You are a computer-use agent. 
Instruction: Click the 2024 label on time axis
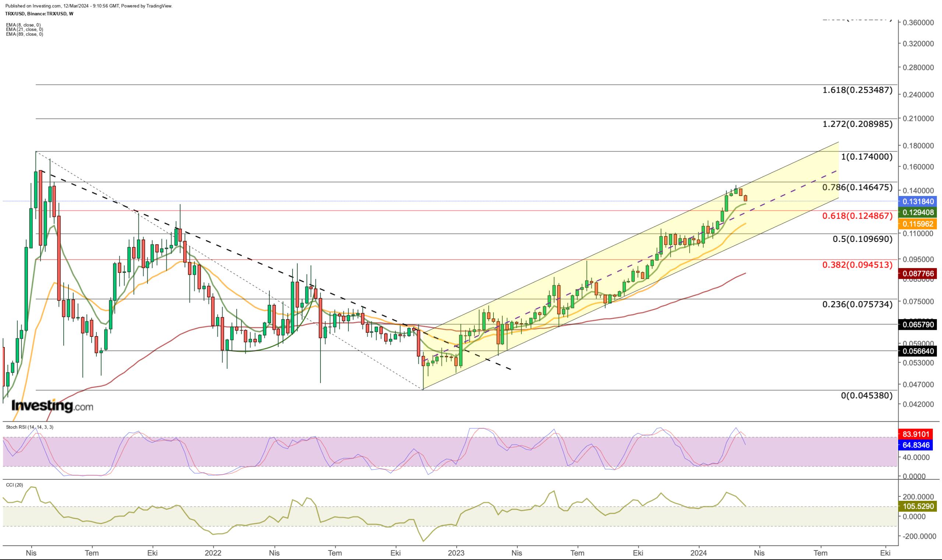click(x=698, y=553)
